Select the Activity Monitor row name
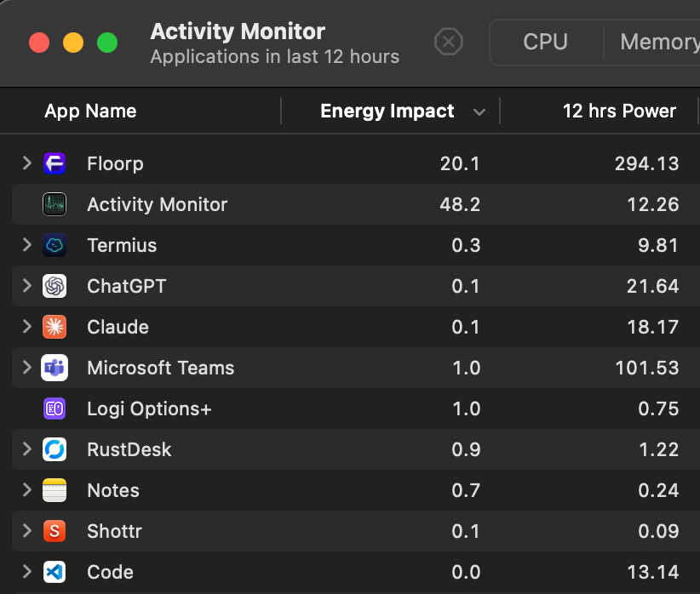The height and width of the screenshot is (594, 700). (158, 205)
